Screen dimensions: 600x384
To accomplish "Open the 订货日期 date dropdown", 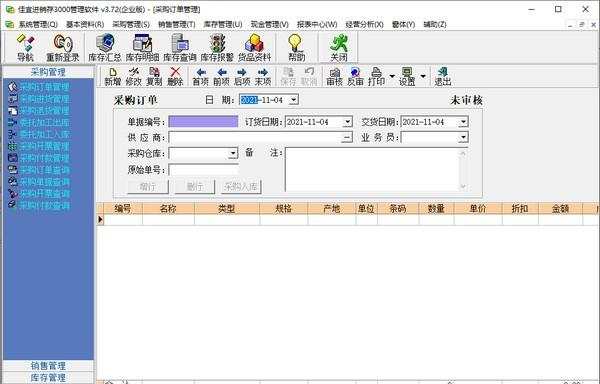I will tap(347, 122).
